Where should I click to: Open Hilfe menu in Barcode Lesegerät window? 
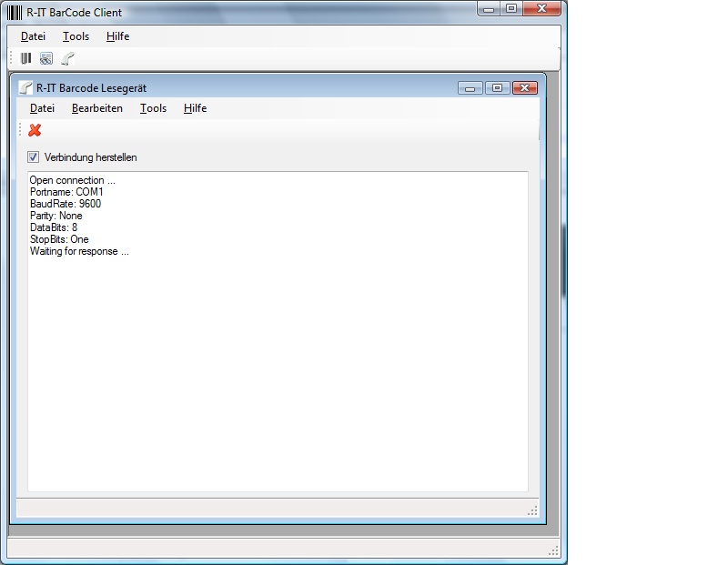(195, 108)
